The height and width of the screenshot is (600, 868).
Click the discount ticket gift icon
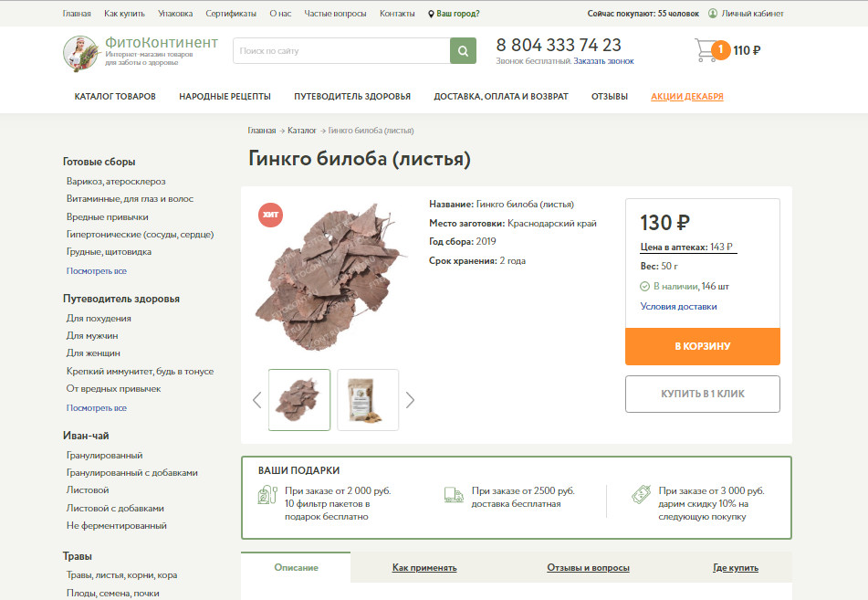point(641,494)
